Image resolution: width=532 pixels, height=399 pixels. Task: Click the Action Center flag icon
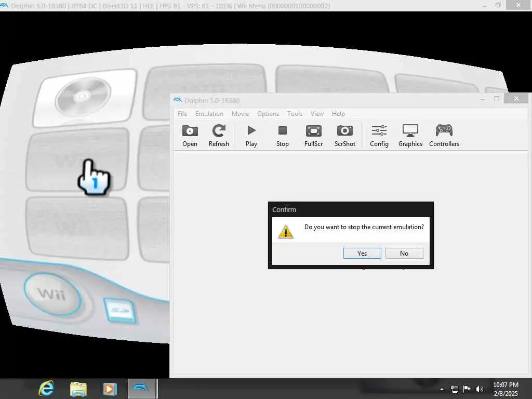(x=467, y=389)
